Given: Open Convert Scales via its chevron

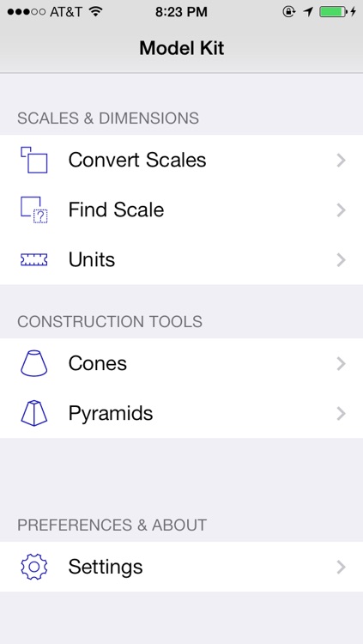Looking at the screenshot, I should point(341,161).
